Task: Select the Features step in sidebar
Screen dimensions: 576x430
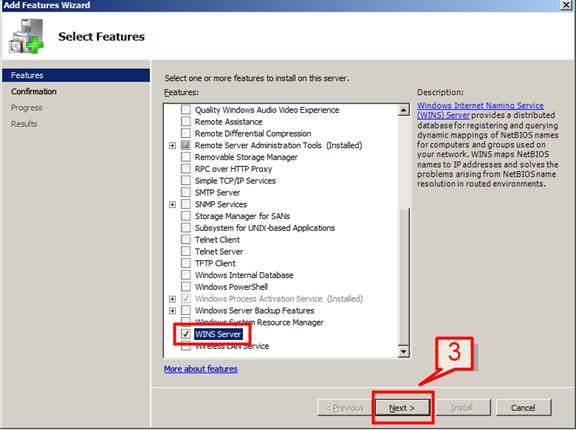Action: 76,75
